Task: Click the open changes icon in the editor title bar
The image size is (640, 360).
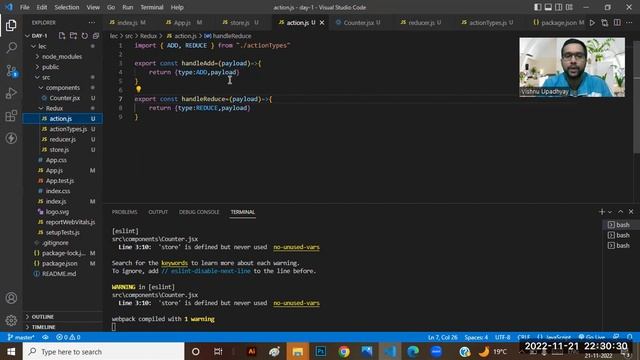Action: tap(604, 23)
